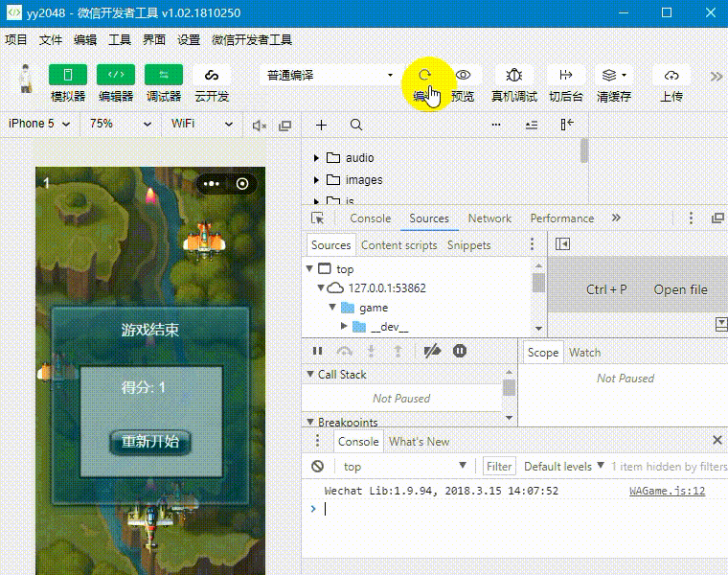Expand the images folder
The height and width of the screenshot is (575, 728).
click(x=316, y=180)
